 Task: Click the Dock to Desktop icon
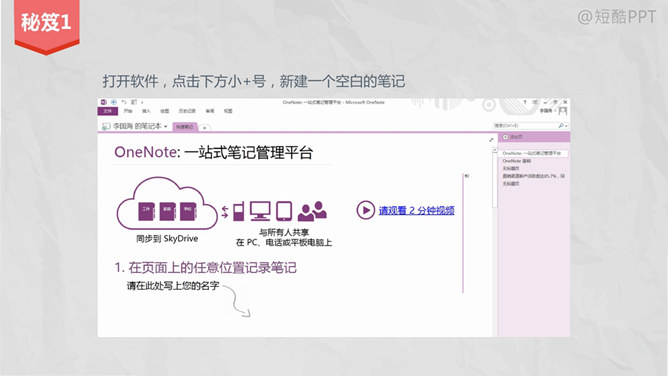134,102
